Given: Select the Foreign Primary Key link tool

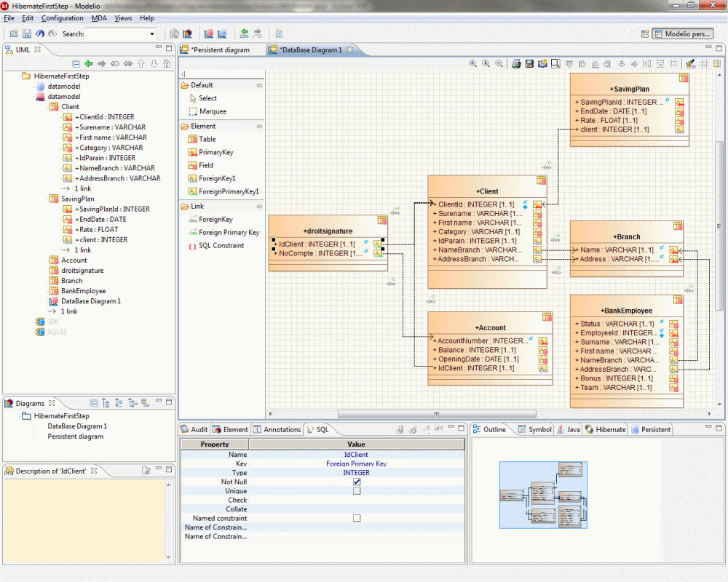Looking at the screenshot, I should point(223,233).
